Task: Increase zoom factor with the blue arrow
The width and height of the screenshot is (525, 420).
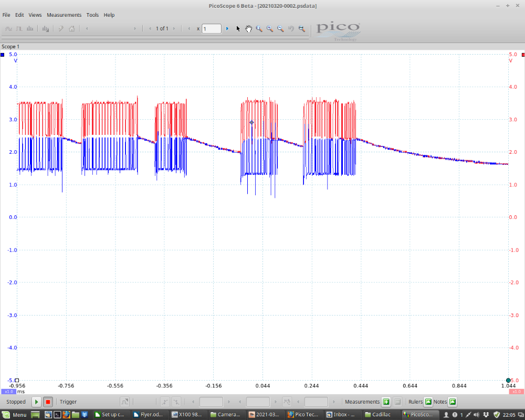Action: point(227,29)
